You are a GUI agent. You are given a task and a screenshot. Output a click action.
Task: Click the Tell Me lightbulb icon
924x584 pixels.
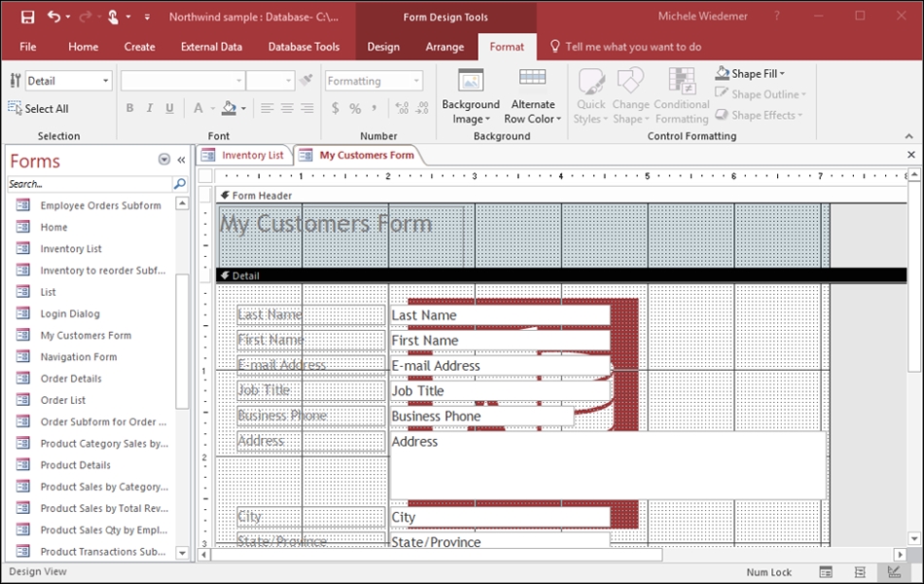click(x=554, y=46)
